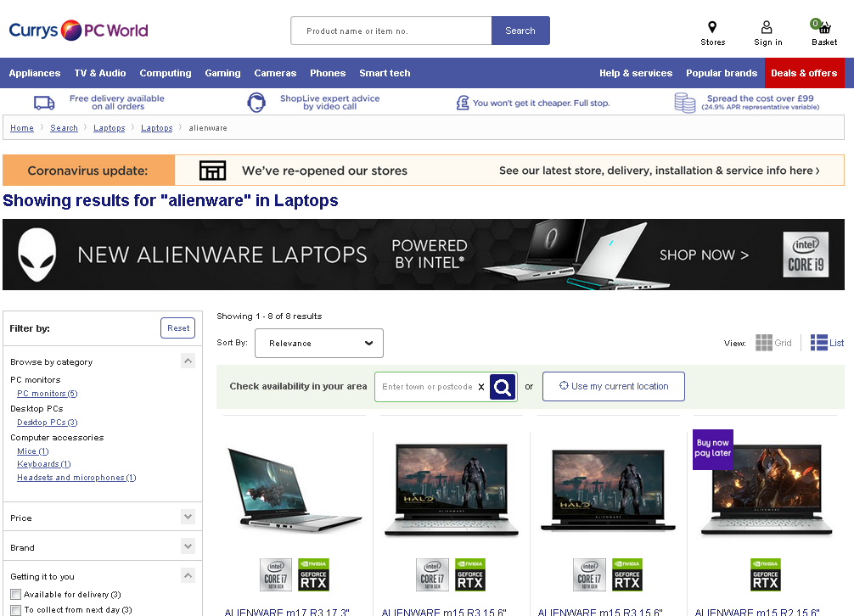This screenshot has height=616, width=854.
Task: Click the stacked coins credit icon
Action: point(684,103)
